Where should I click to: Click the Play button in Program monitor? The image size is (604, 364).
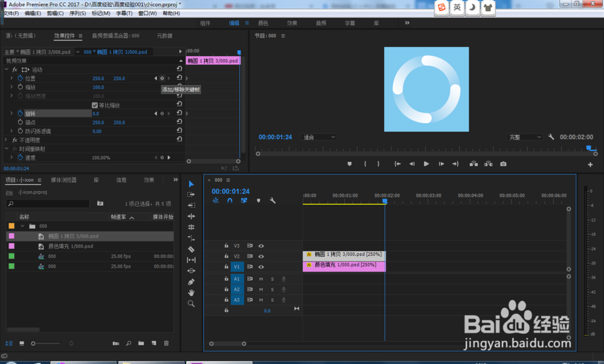[426, 164]
